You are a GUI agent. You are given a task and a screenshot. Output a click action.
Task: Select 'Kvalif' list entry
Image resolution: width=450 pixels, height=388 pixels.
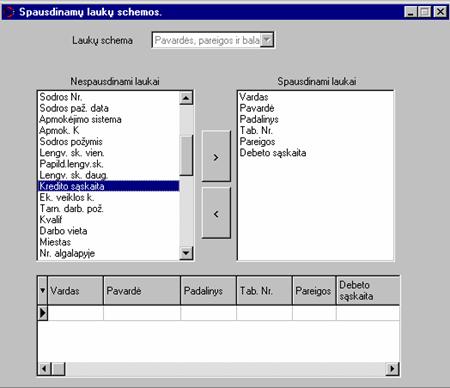108,220
